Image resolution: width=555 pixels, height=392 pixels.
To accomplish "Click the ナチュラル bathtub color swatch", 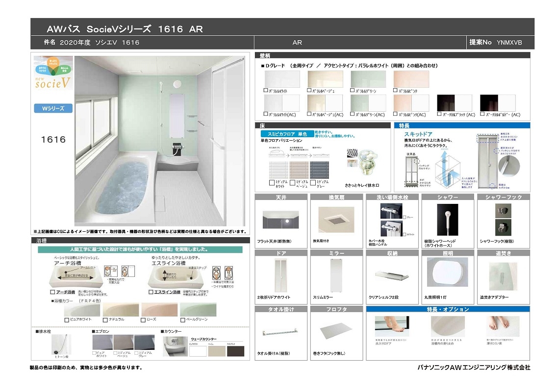I will tap(121, 310).
